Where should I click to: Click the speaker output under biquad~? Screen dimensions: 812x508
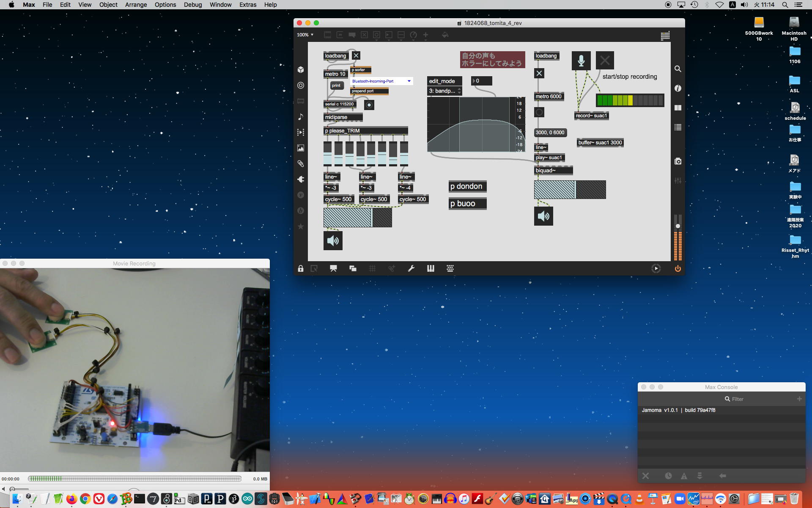coord(543,216)
